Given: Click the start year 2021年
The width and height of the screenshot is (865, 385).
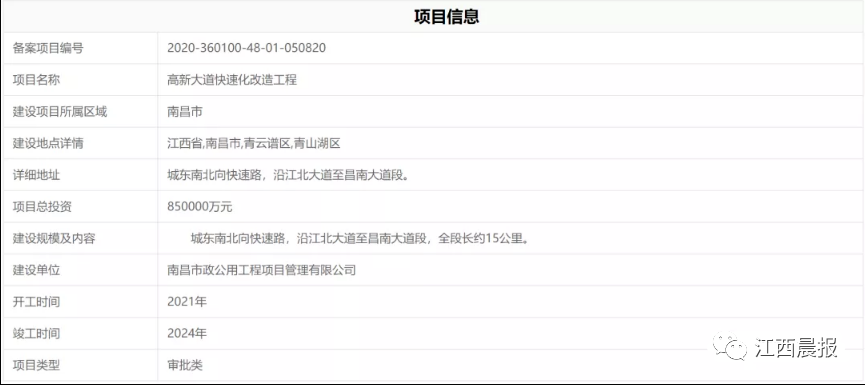Looking at the screenshot, I should pyautogui.click(x=187, y=302).
